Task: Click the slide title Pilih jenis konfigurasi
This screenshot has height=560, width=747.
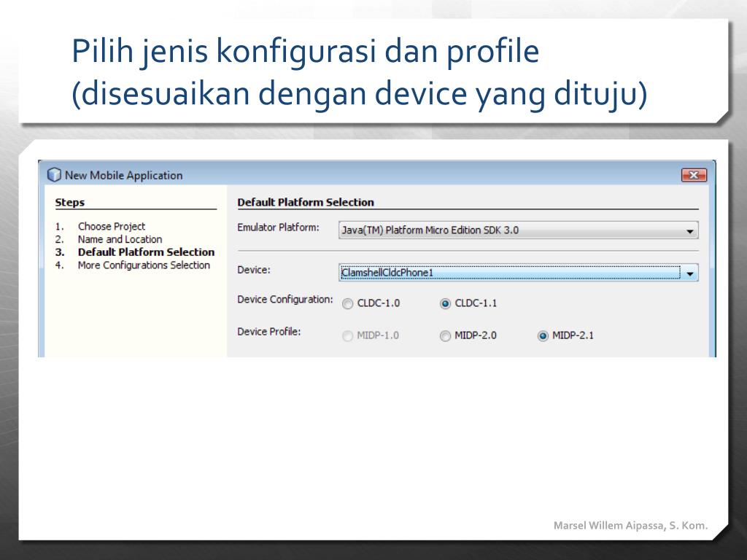Action: tap(306, 50)
